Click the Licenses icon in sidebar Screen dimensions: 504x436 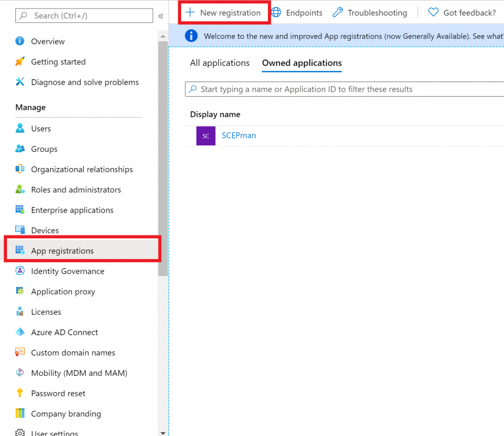coord(20,312)
